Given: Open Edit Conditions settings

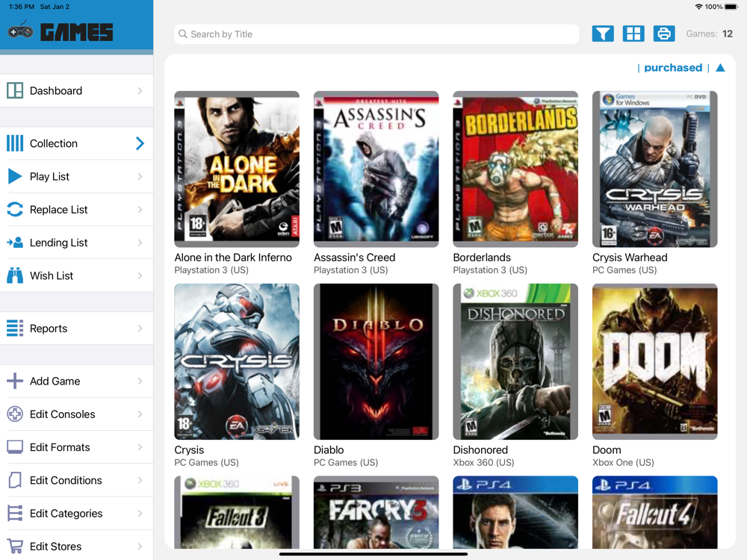Looking at the screenshot, I should coord(76,480).
